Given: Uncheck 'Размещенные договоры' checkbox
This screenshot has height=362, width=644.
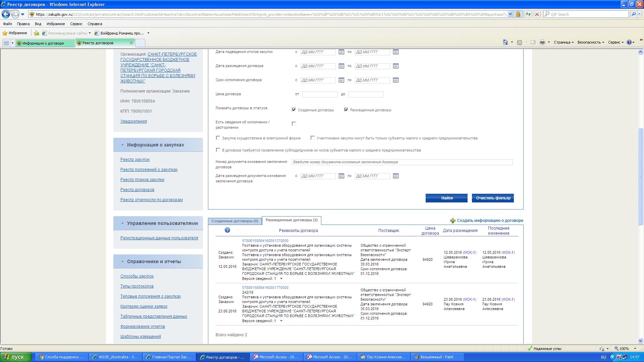Looking at the screenshot, I should pos(346,110).
